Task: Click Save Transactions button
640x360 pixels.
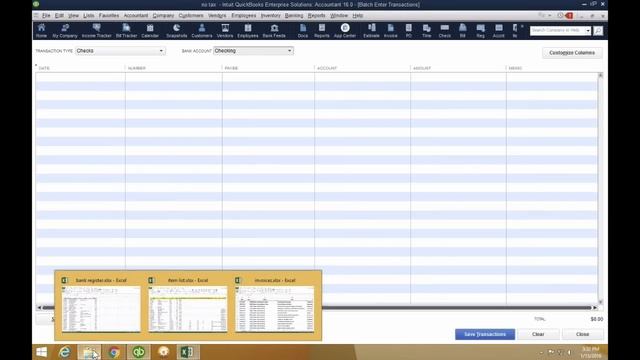Action: pos(485,334)
